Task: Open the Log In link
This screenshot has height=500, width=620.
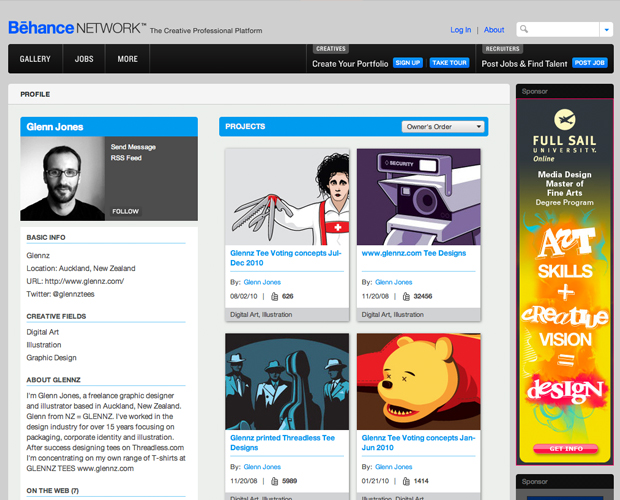Action: click(461, 30)
